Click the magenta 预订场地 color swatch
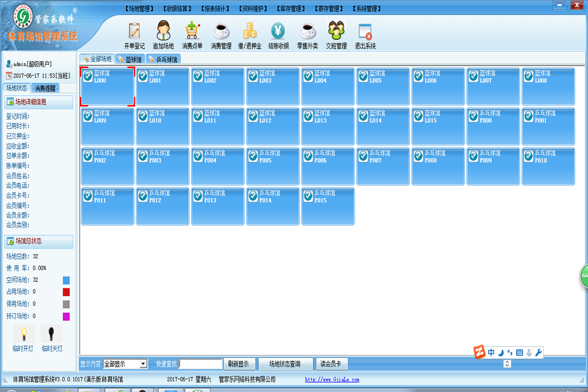 [66, 317]
